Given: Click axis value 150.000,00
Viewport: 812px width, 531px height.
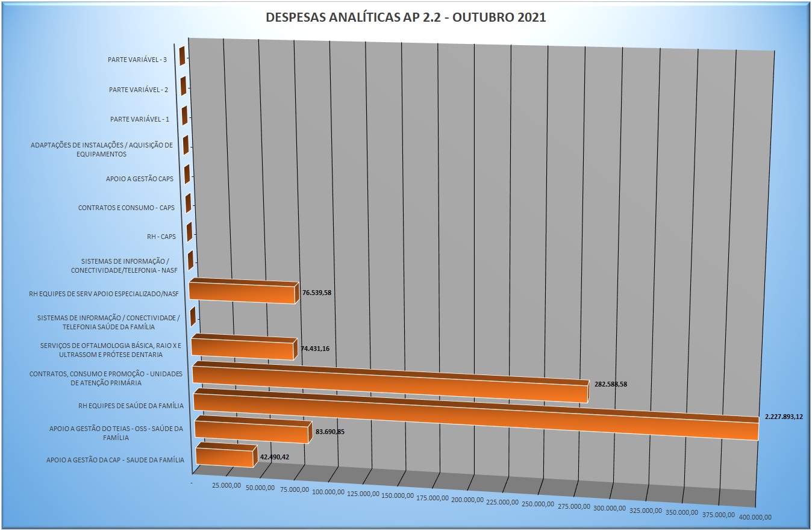Looking at the screenshot, I should 398,497.
